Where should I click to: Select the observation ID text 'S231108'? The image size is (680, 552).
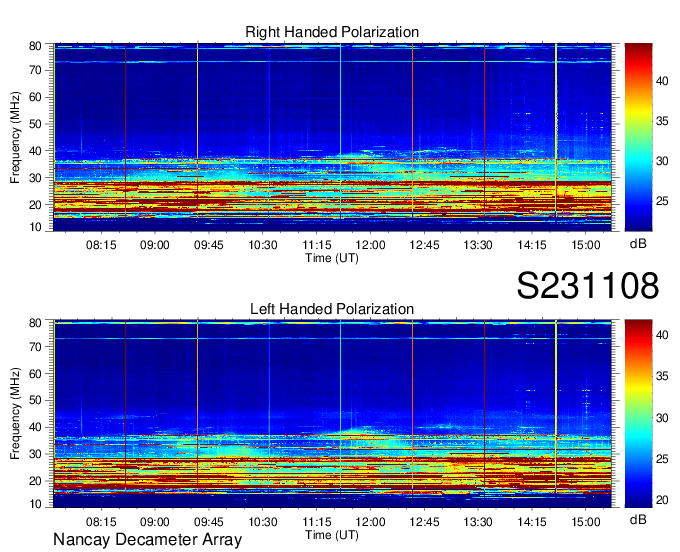pyautogui.click(x=588, y=286)
